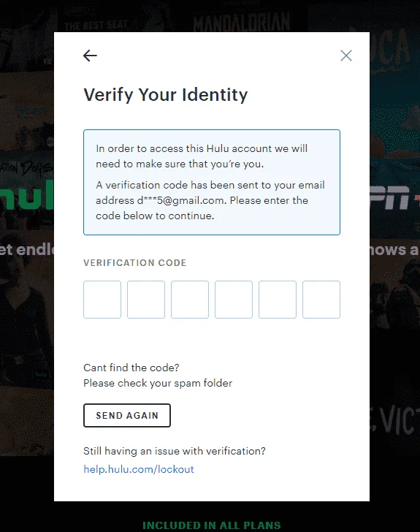
Task: Click the masked email address d***5@gmail.com
Action: [x=180, y=200]
